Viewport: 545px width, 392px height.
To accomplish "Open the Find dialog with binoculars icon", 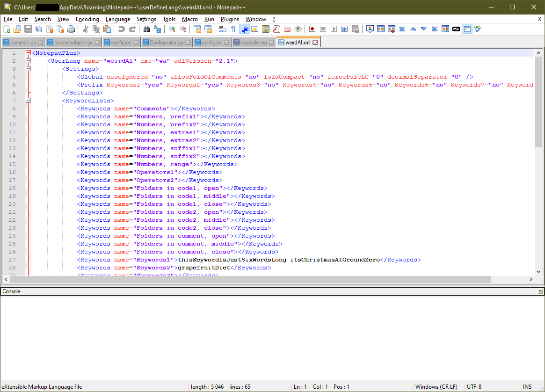I will tap(146, 29).
